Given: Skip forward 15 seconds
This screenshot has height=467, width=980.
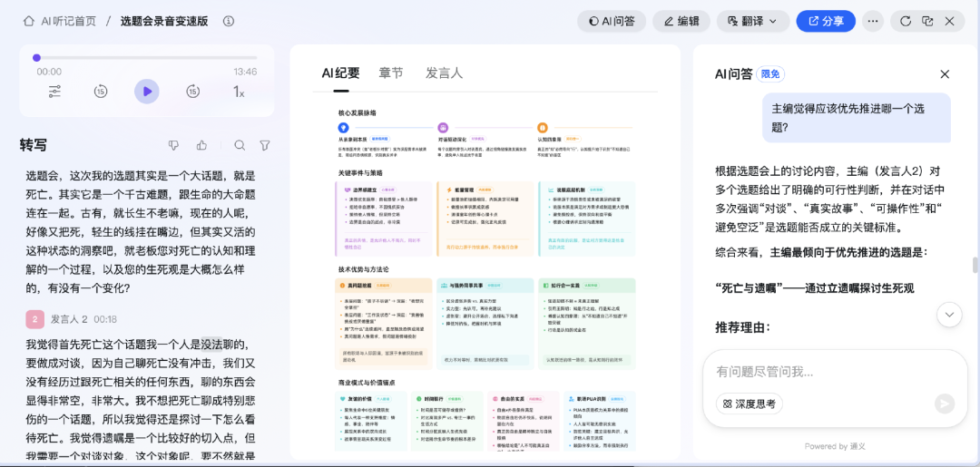Looking at the screenshot, I should (x=192, y=91).
